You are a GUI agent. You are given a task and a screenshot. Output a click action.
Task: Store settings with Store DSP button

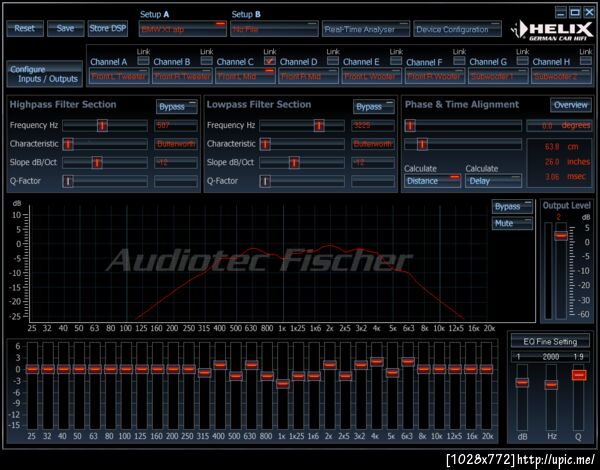(108, 29)
